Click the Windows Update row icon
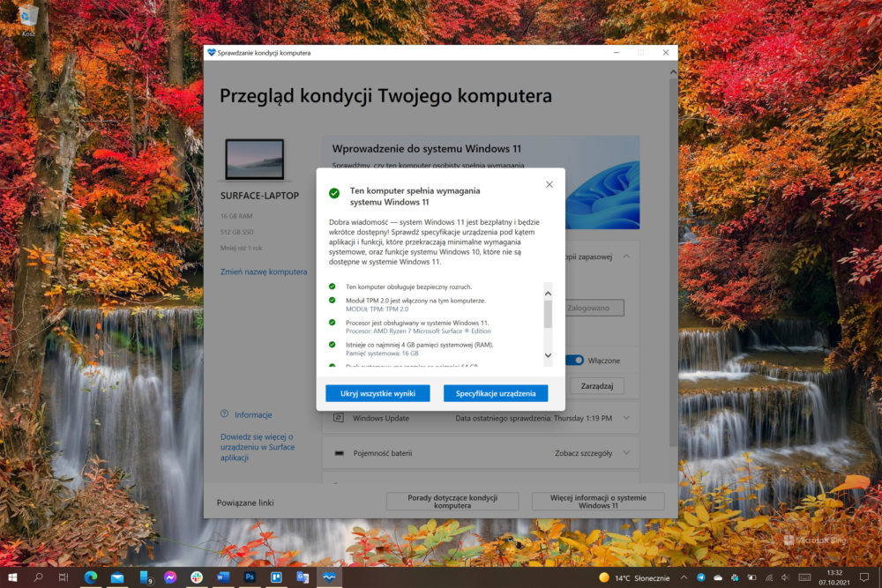The image size is (882, 588). point(339,418)
